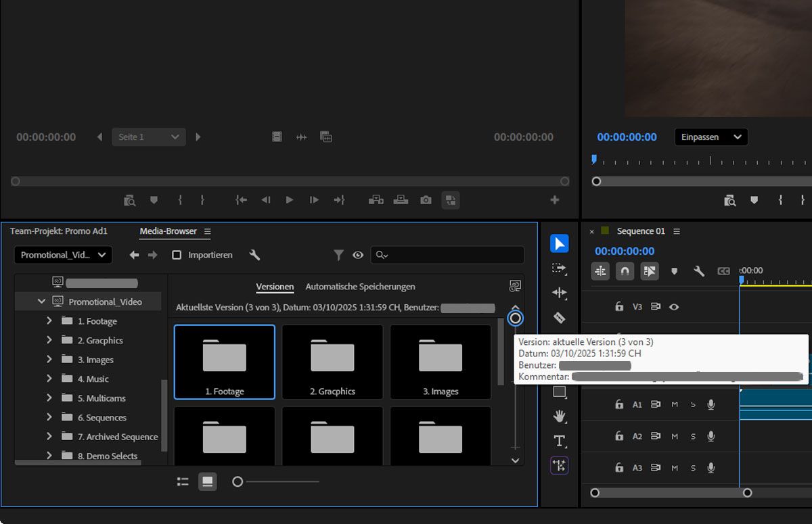This screenshot has height=524, width=812.
Task: Toggle the V3 track output eye icon
Action: point(674,306)
